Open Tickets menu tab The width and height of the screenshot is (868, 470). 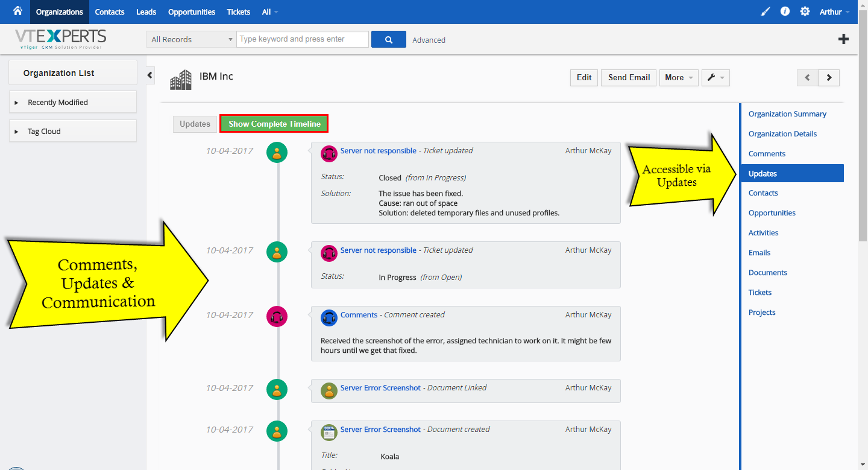click(238, 12)
